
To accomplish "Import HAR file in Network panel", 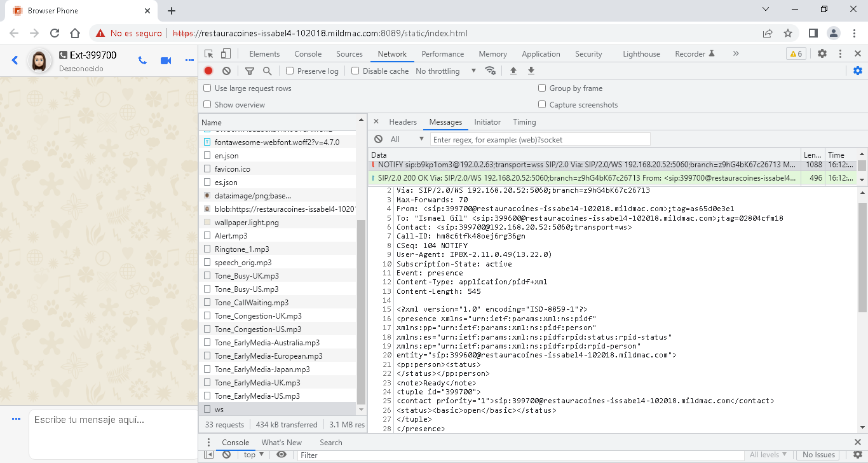I will click(x=513, y=71).
